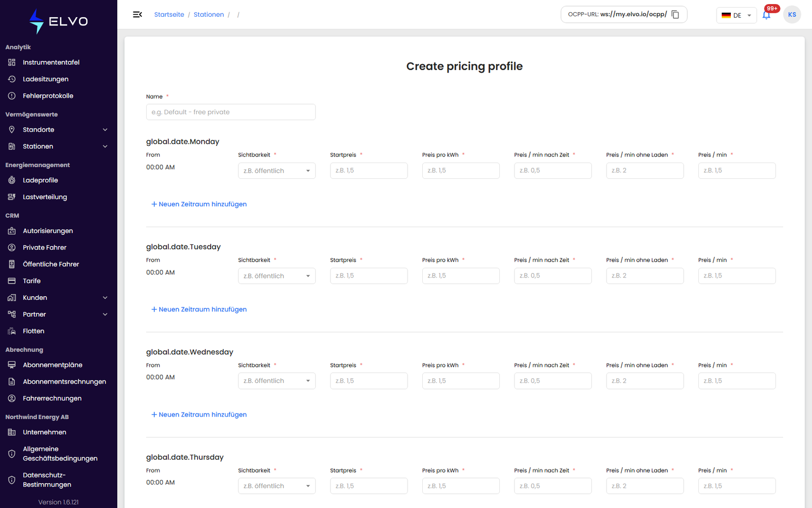This screenshot has width=812, height=508.
Task: Click the ELVO logo
Action: click(x=58, y=21)
